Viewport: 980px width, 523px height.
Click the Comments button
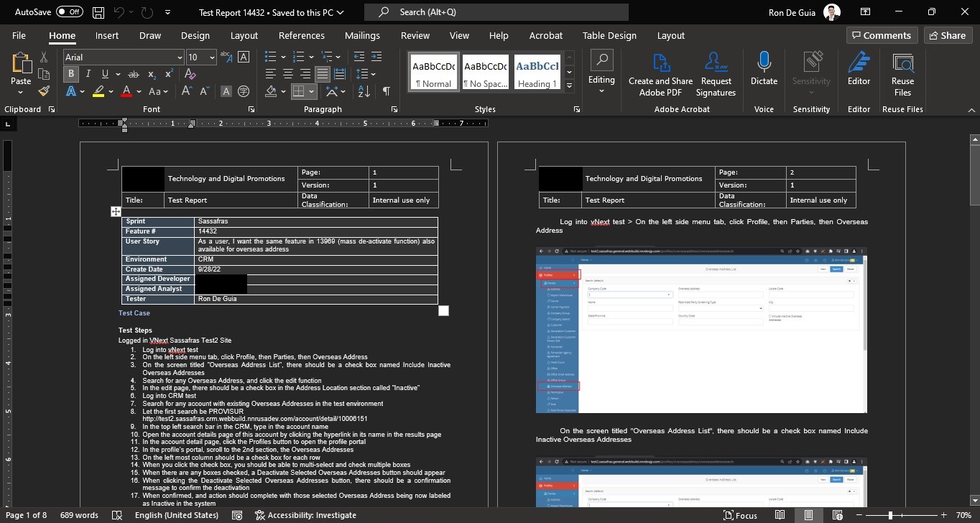click(x=881, y=35)
